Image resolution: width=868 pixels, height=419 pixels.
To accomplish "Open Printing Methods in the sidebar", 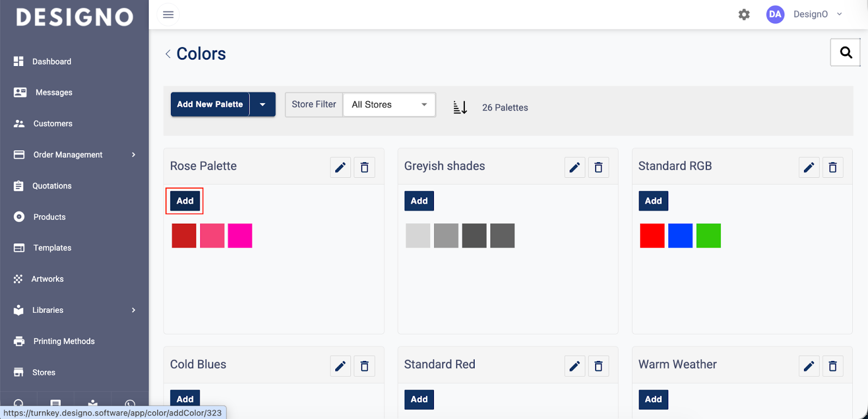I will pos(64,341).
